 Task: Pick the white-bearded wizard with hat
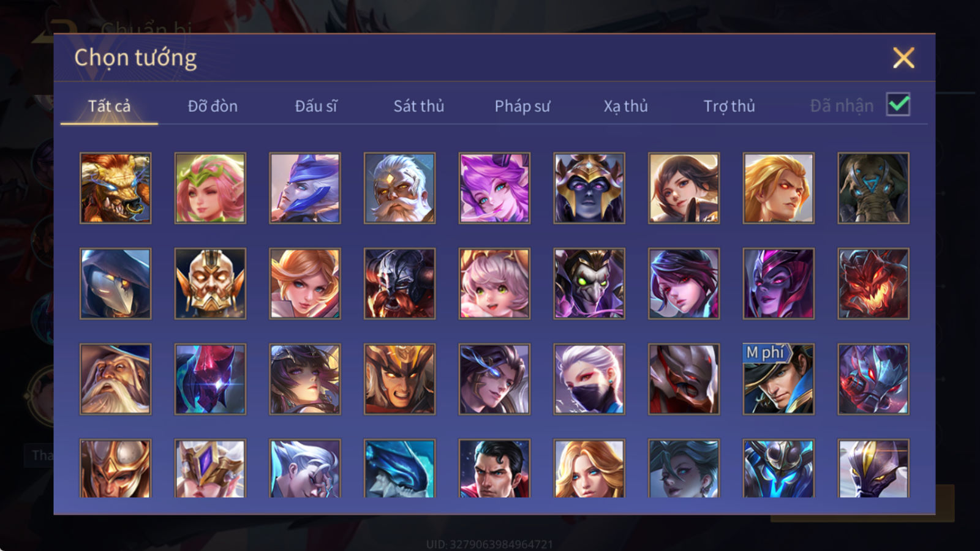point(115,379)
